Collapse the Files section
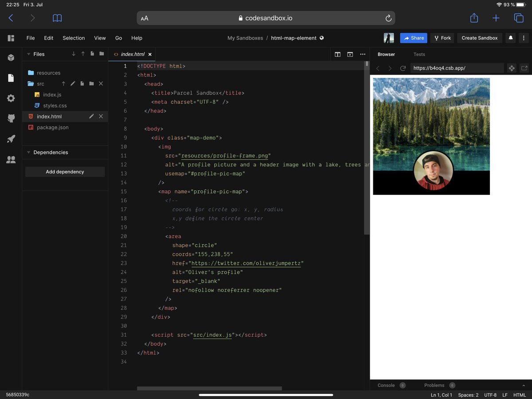The height and width of the screenshot is (399, 532). click(29, 54)
